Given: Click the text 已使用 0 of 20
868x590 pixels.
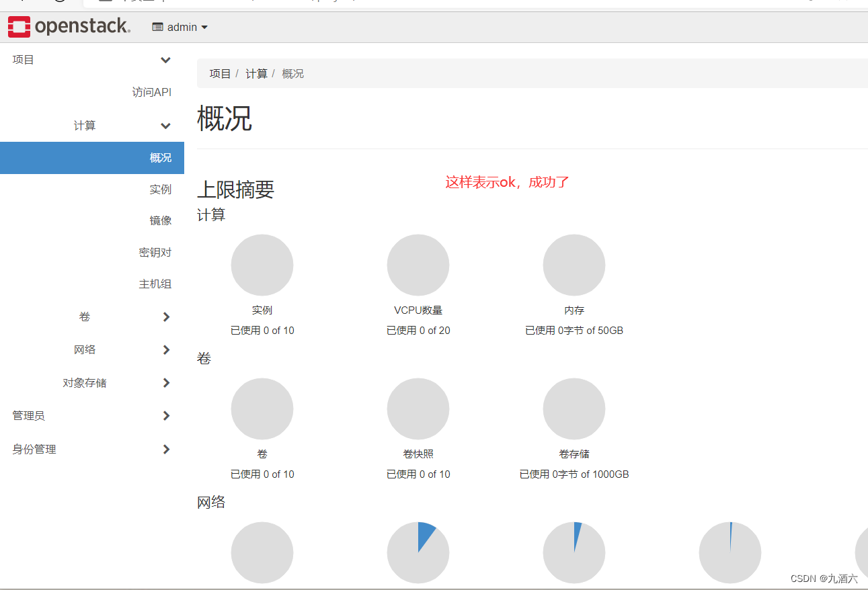Looking at the screenshot, I should 418,331.
